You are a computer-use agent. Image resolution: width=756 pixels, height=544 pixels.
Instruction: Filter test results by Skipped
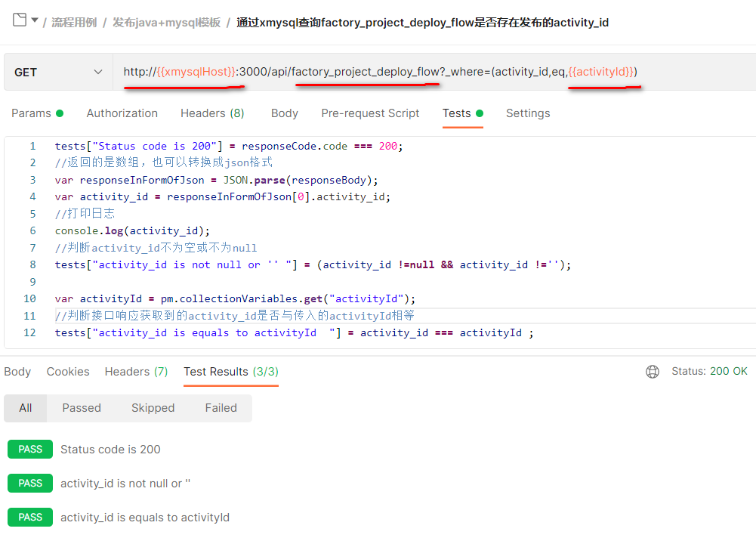(153, 408)
